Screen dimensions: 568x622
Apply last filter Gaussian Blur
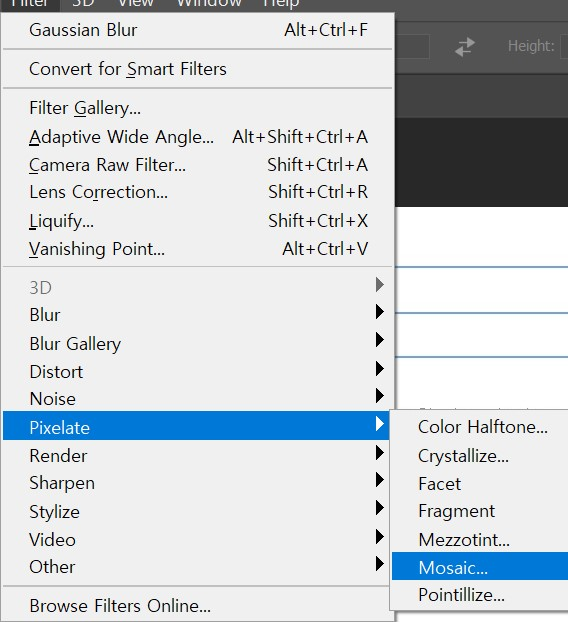[x=198, y=30]
